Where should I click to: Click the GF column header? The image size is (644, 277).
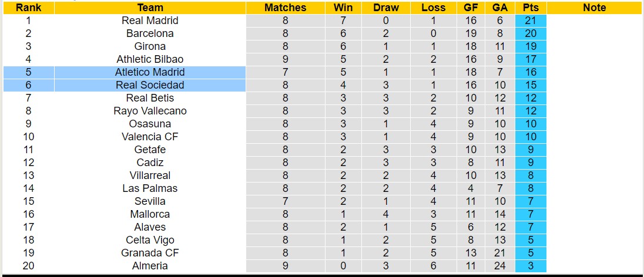[471, 8]
